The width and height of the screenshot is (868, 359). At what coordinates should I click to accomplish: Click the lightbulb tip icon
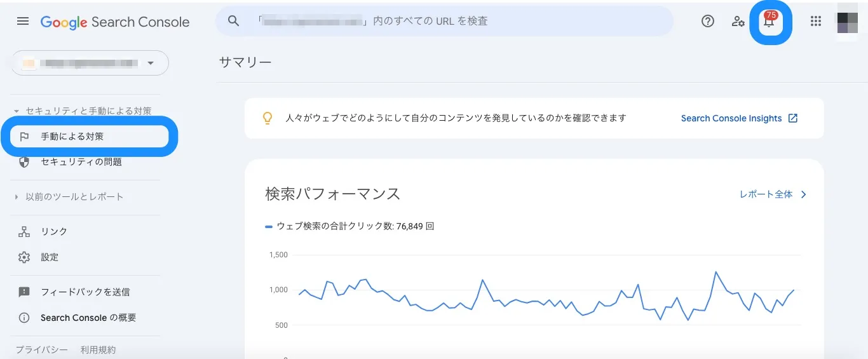pos(268,118)
